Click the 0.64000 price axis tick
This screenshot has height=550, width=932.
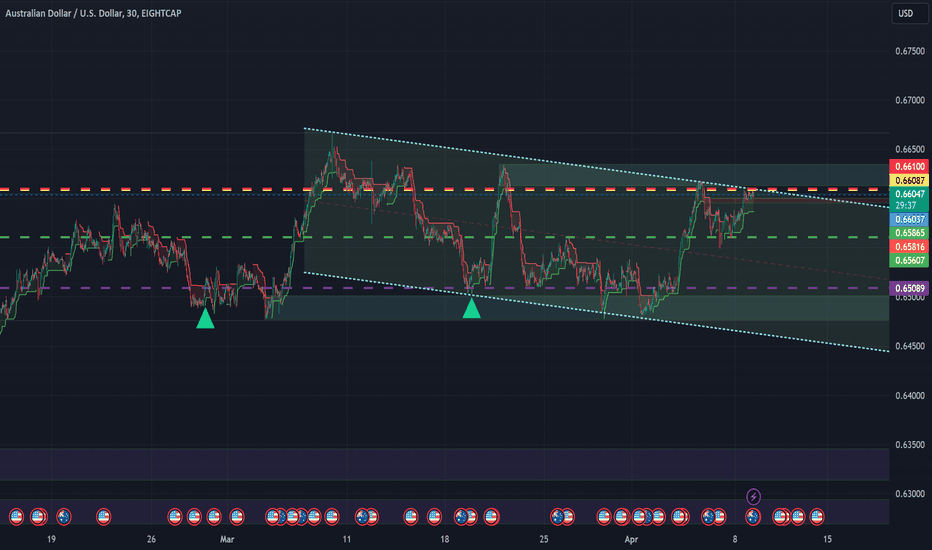pyautogui.click(x=910, y=395)
